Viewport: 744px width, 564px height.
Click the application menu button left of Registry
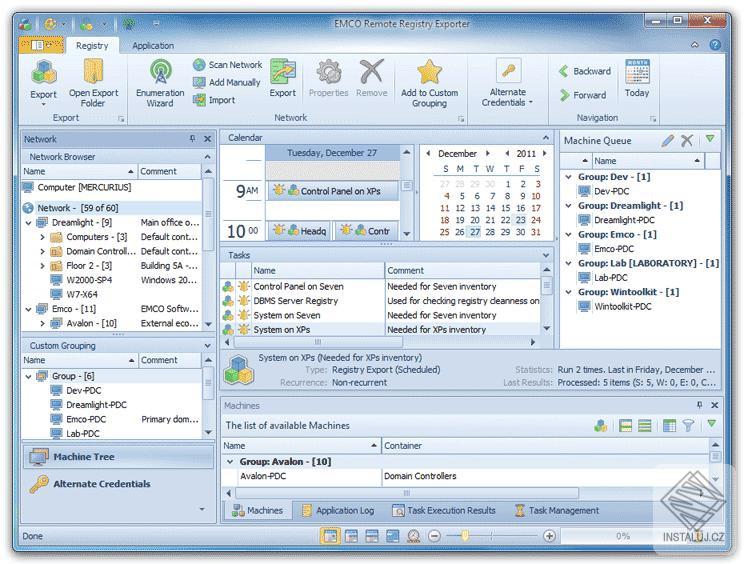pos(41,45)
